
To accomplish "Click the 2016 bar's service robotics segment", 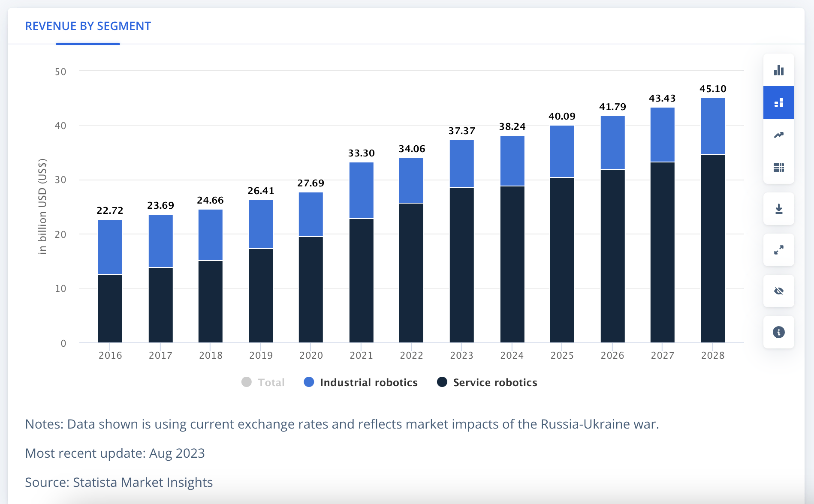I will pos(110,309).
